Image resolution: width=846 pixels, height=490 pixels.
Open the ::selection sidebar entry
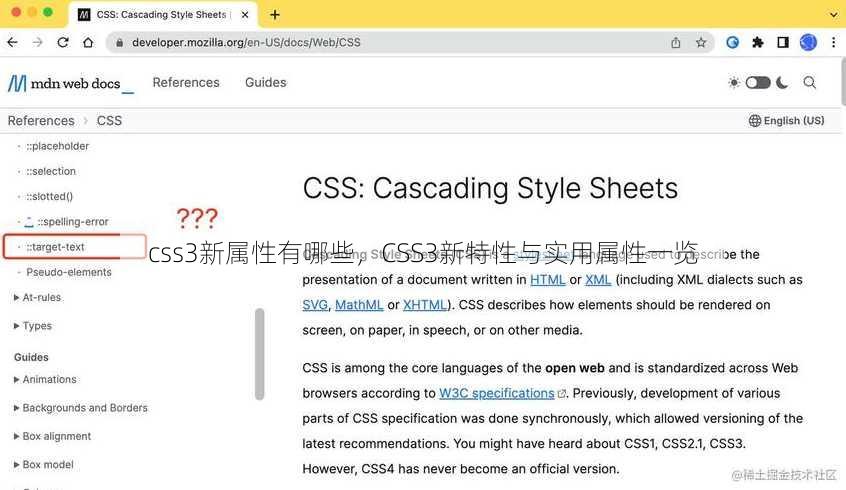[x=51, y=171]
